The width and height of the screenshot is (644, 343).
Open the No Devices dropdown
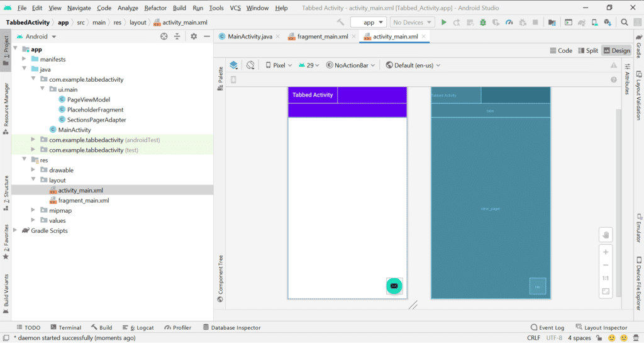(413, 22)
